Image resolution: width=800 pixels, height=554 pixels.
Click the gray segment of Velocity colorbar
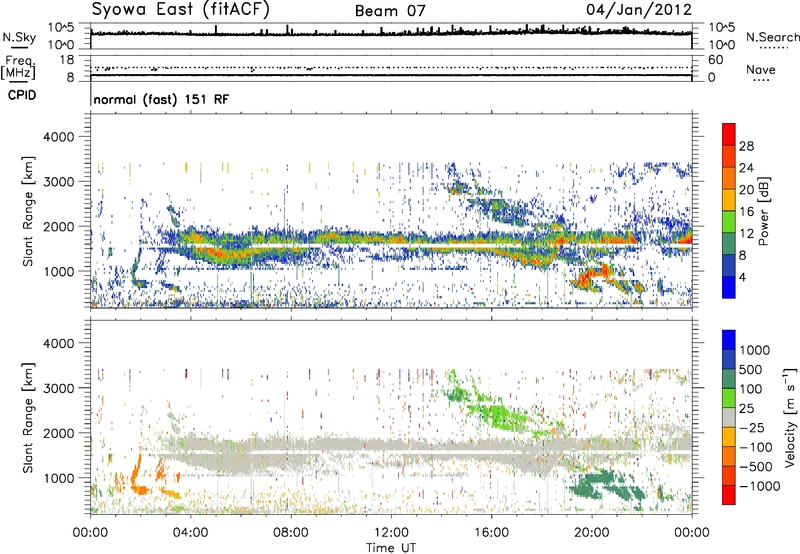point(729,417)
